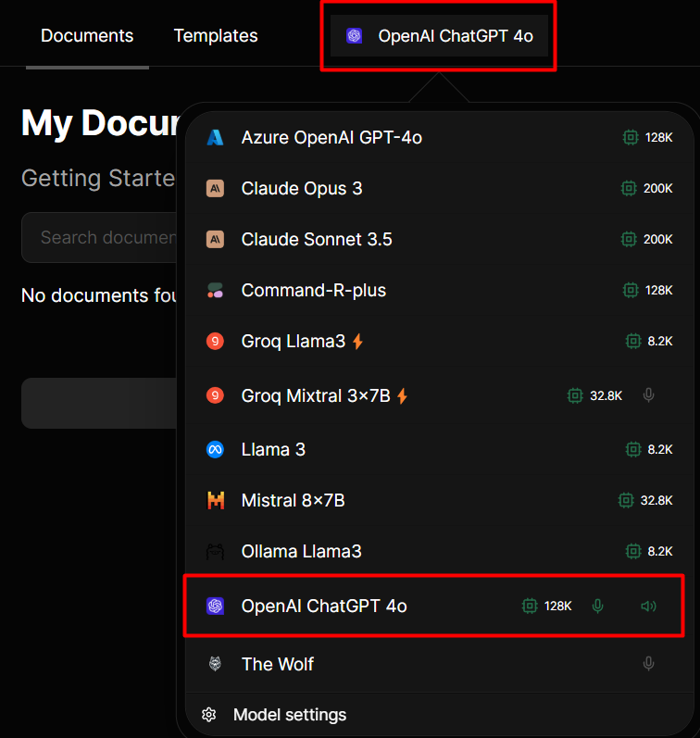Choose Groq Llama3 from the model list
This screenshot has width=700, height=738.
(293, 342)
